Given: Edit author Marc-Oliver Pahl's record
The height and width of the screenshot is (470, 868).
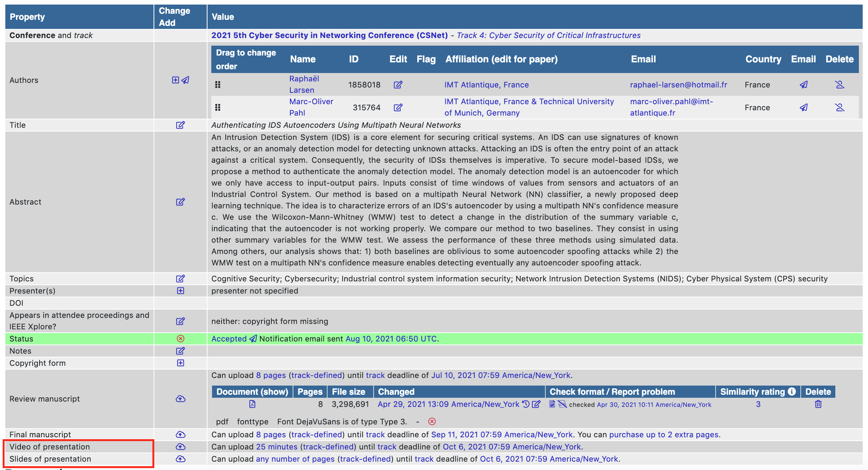Looking at the screenshot, I should click(398, 107).
